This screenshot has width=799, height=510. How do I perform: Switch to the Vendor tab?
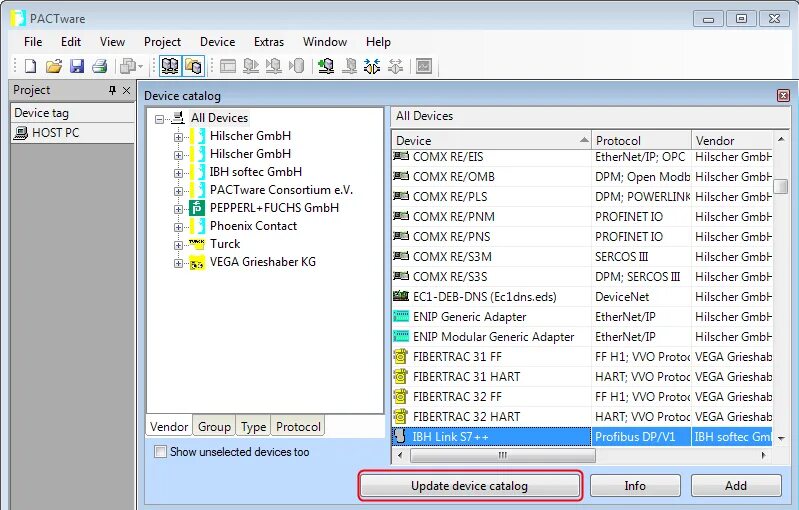click(x=169, y=426)
